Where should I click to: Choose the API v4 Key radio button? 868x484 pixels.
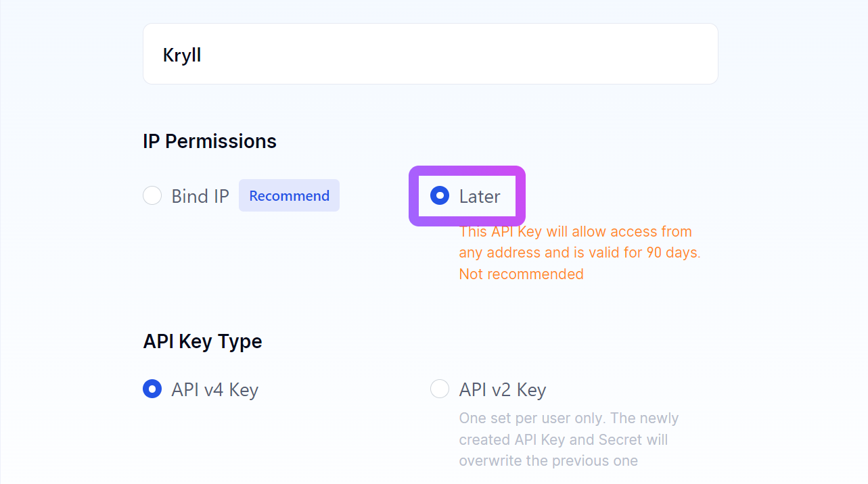click(152, 389)
